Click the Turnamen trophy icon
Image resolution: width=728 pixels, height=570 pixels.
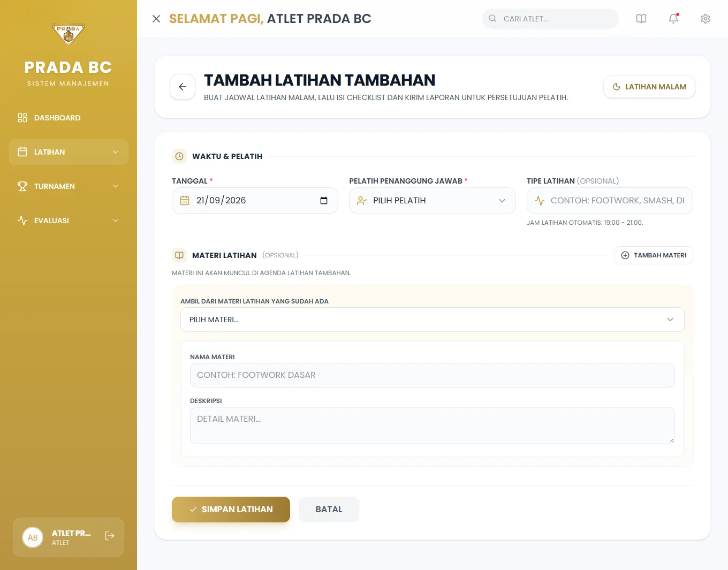(22, 186)
